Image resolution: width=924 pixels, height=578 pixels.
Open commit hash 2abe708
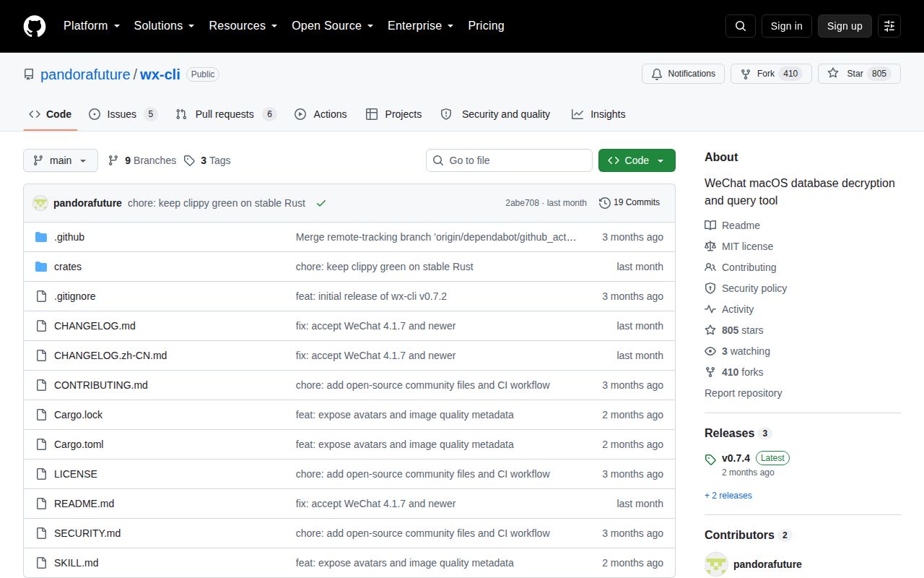click(522, 203)
